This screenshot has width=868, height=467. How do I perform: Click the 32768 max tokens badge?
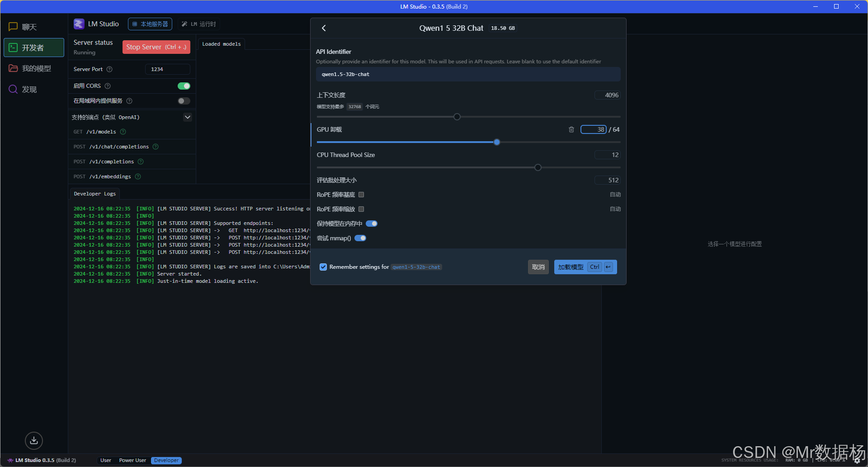[x=355, y=107]
